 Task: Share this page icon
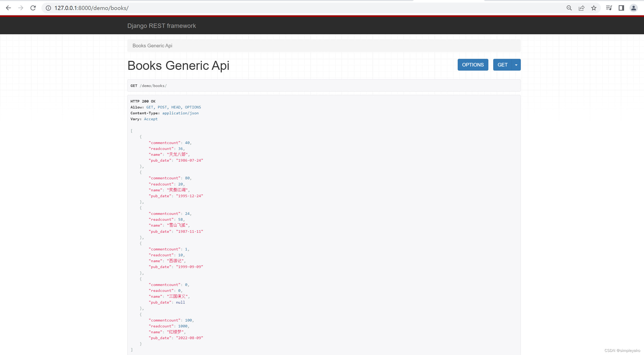click(581, 8)
